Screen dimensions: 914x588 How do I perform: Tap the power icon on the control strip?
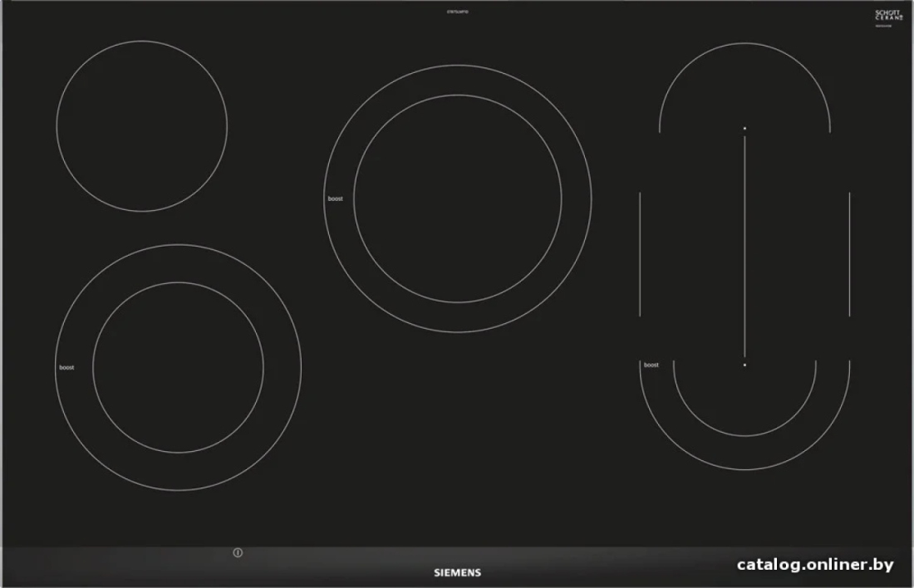point(238,552)
